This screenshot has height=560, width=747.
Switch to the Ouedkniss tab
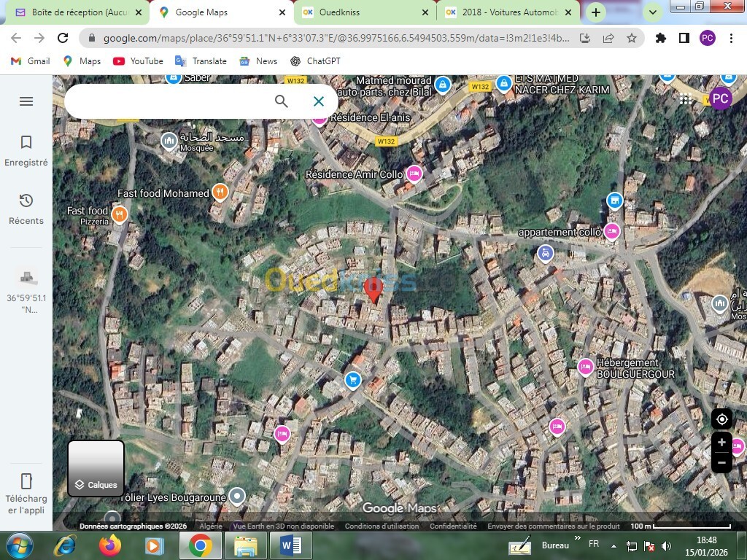tap(365, 12)
